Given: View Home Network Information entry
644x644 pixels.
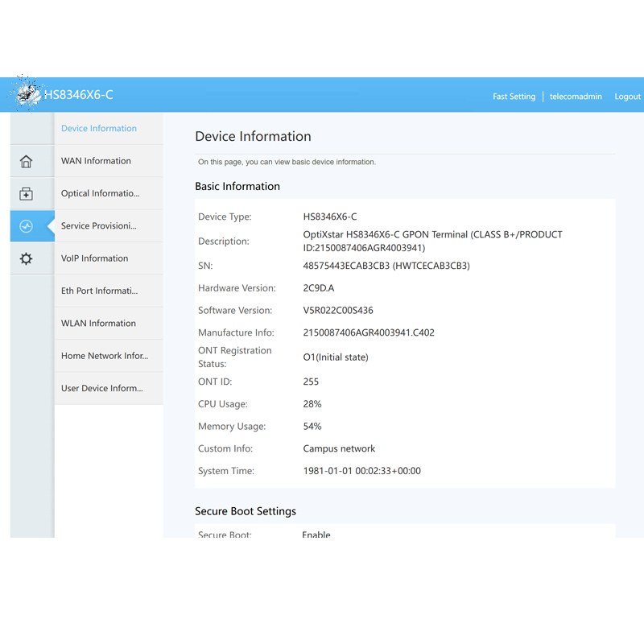Looking at the screenshot, I should pos(104,356).
